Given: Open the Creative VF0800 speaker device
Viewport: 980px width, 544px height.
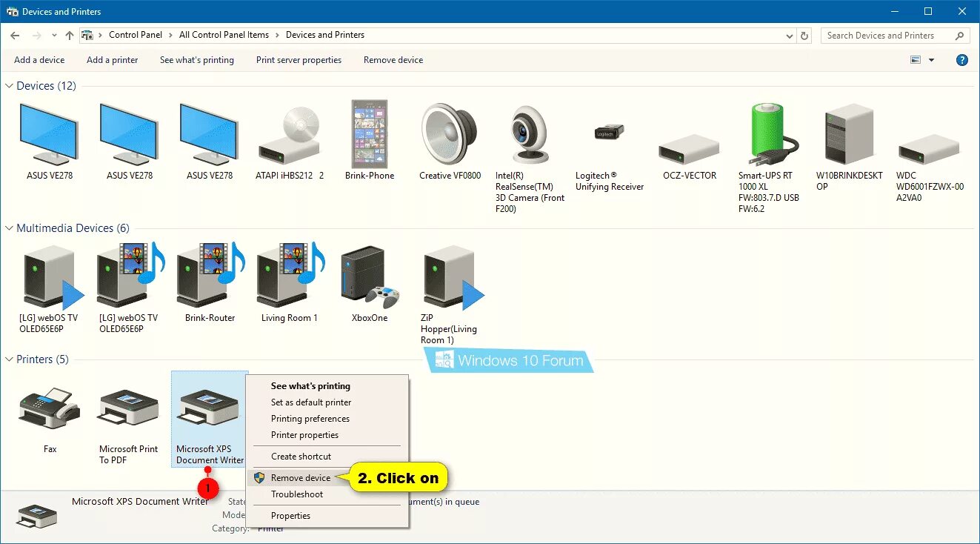Looking at the screenshot, I should click(x=449, y=133).
